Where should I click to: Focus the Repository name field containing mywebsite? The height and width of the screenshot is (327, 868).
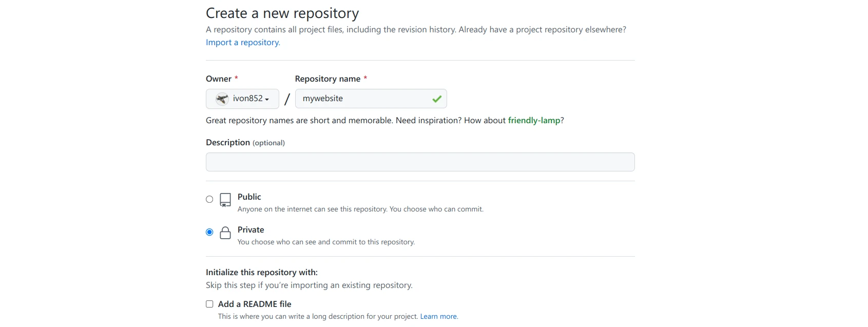coord(362,99)
